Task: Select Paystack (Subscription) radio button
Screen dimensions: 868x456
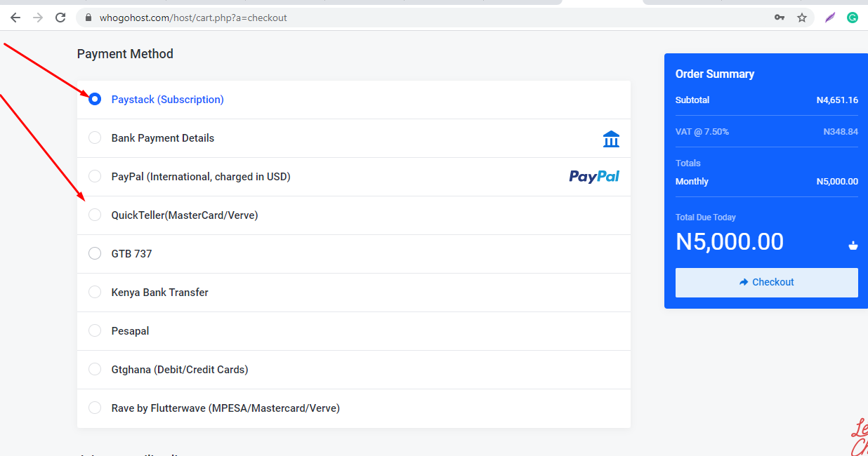Action: coord(95,100)
